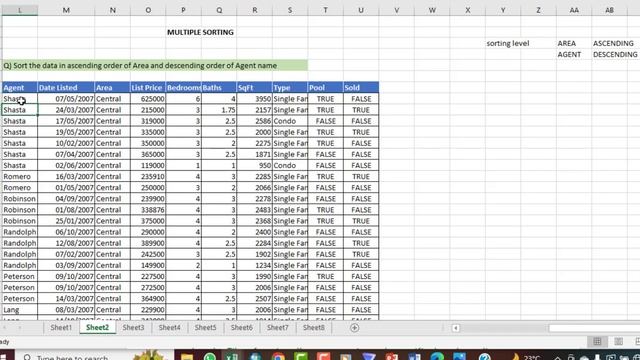Image resolution: width=640 pixels, height=360 pixels.
Task: Select the Agent header cell
Action: pyautogui.click(x=20, y=87)
